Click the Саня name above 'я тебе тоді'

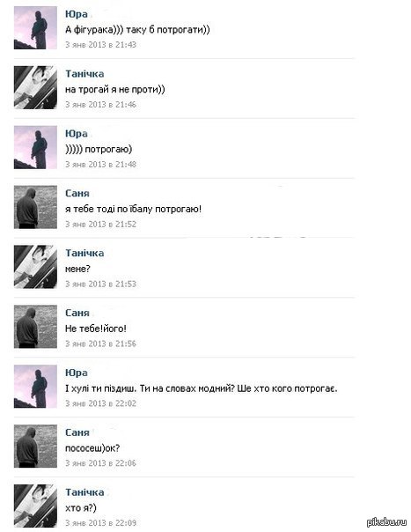point(77,194)
